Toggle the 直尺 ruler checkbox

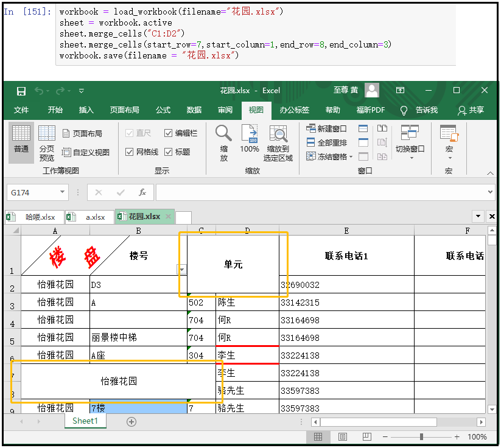[x=130, y=133]
